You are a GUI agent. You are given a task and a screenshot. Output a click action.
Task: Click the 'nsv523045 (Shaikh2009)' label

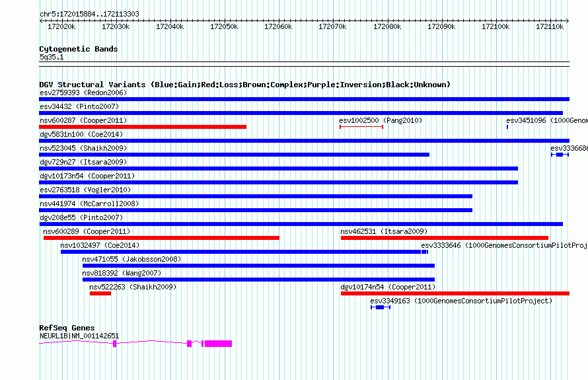[83, 148]
